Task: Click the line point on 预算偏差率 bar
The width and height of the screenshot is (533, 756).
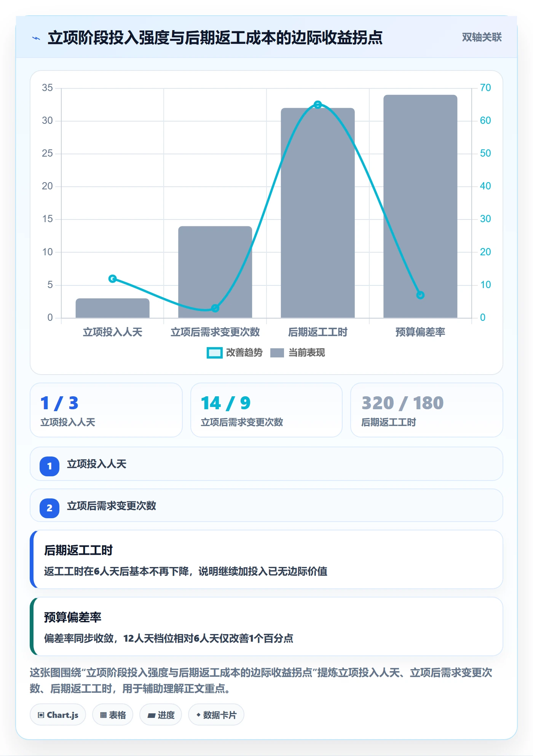Action: 420,295
